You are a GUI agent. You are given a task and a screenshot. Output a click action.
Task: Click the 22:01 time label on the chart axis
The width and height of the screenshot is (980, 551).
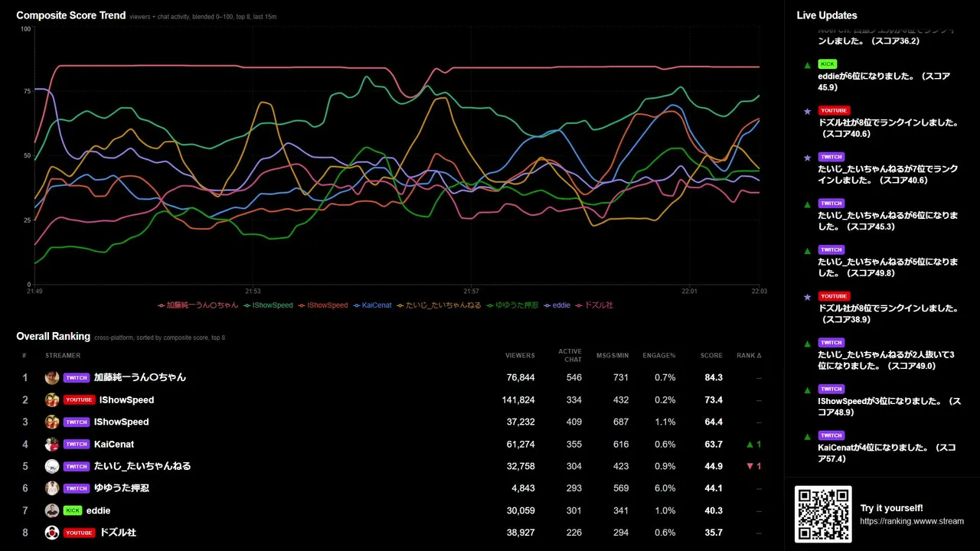click(x=689, y=292)
